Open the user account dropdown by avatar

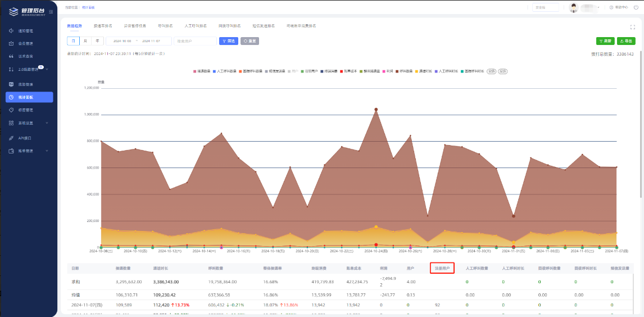(574, 7)
